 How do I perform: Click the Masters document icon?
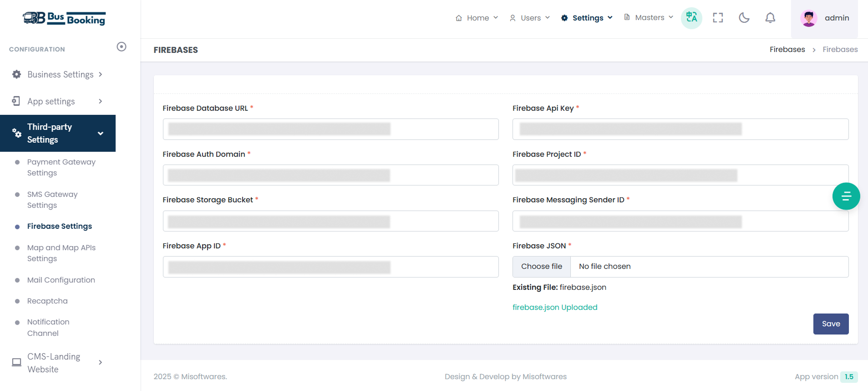click(627, 17)
